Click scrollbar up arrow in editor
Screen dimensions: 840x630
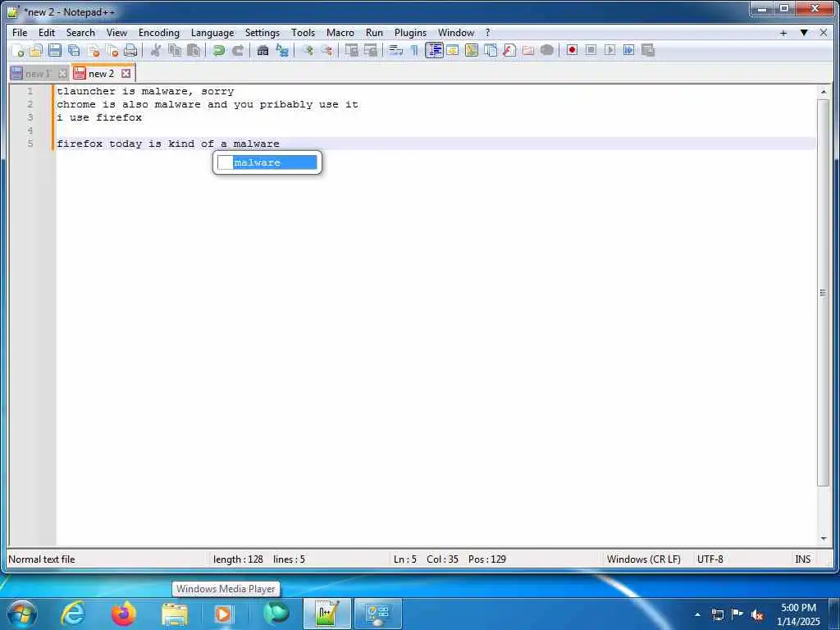tap(824, 92)
